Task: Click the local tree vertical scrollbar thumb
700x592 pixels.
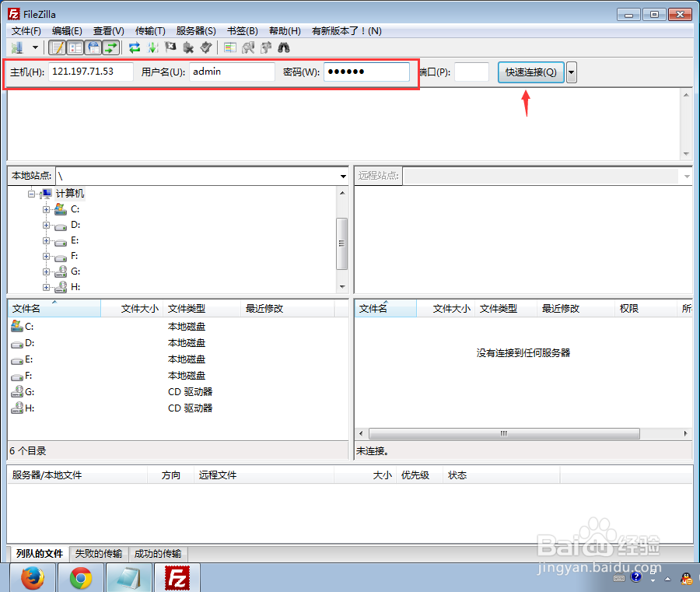Action: pos(341,243)
